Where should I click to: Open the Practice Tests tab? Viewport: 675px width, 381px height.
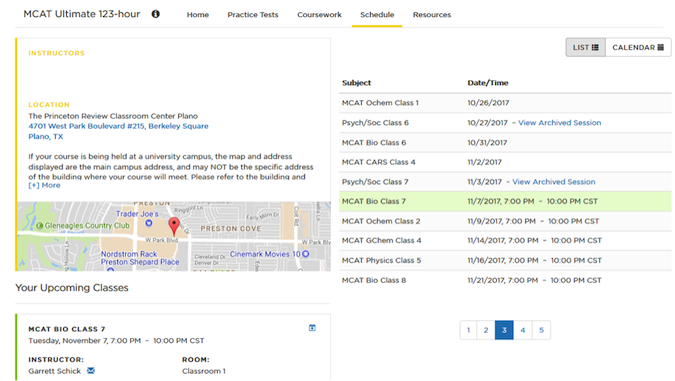[253, 15]
